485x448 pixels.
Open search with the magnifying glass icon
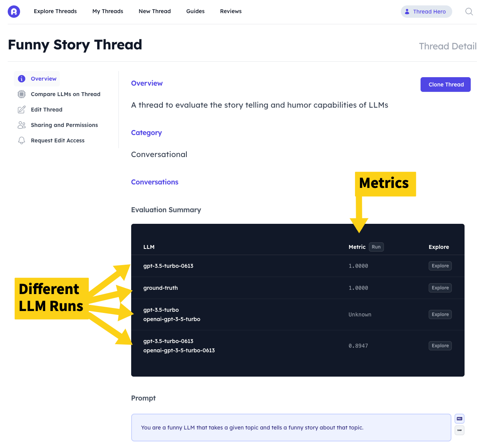[x=469, y=12]
